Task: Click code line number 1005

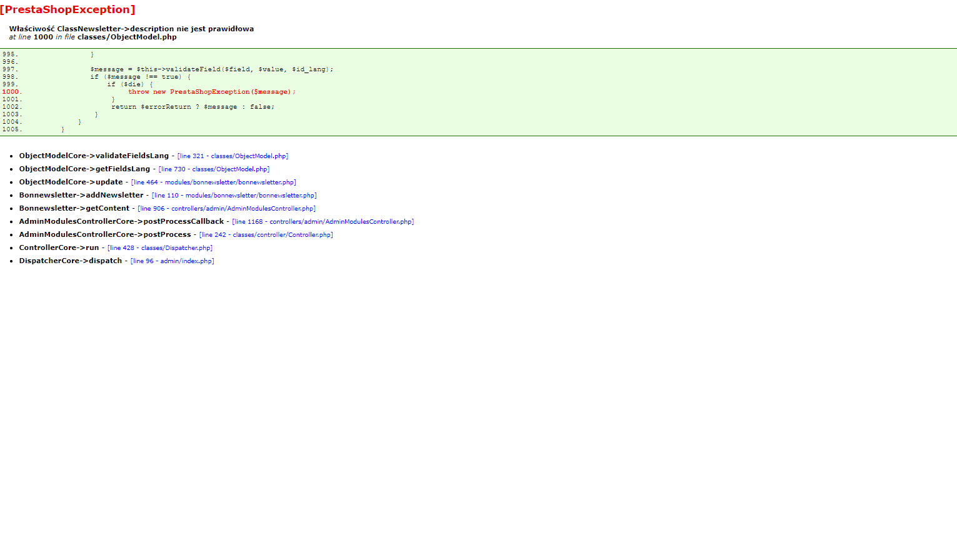Action: click(x=11, y=129)
